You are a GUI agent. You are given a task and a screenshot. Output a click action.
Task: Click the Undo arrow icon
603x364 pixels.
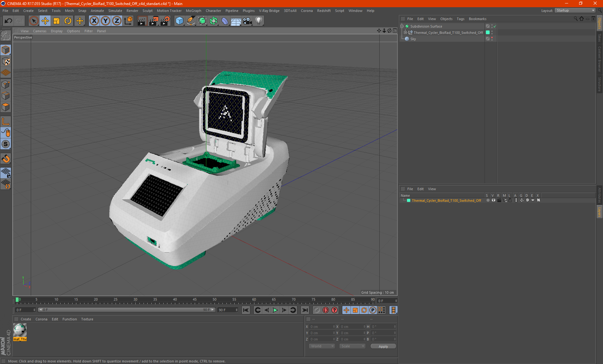(x=8, y=21)
